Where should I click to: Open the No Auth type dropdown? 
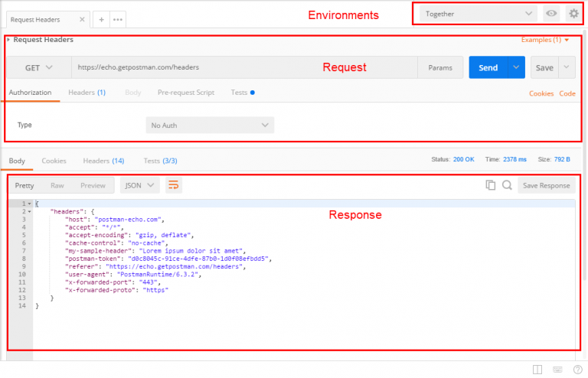(x=210, y=125)
